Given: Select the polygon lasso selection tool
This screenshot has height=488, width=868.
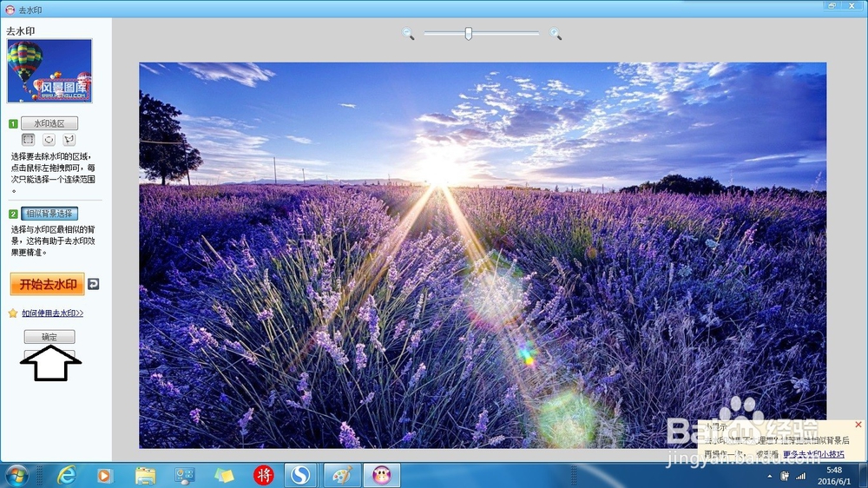Looking at the screenshot, I should 69,140.
